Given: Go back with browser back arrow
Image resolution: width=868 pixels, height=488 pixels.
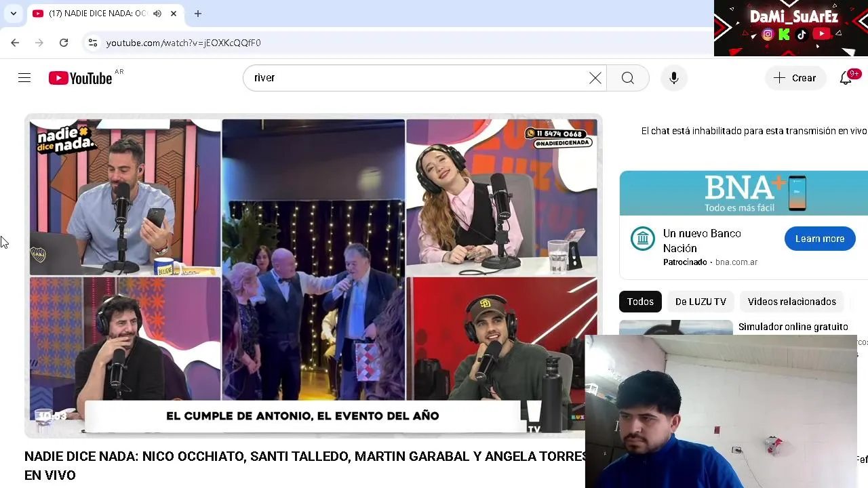Looking at the screenshot, I should point(15,43).
